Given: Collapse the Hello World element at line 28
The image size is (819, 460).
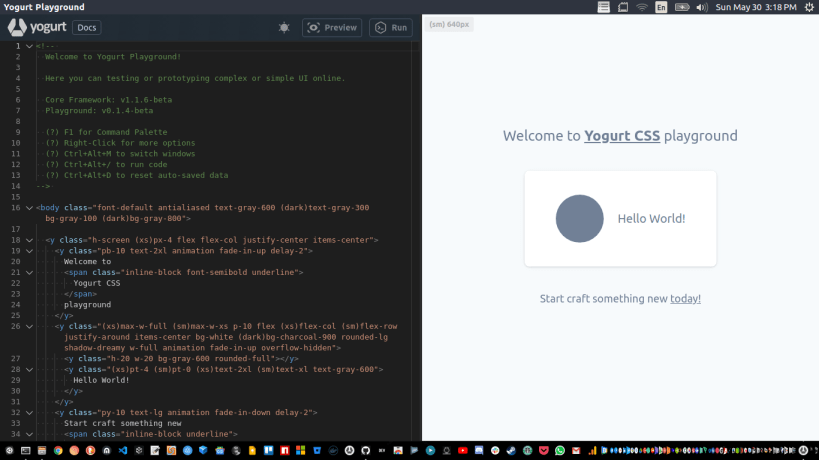Looking at the screenshot, I should [x=29, y=370].
